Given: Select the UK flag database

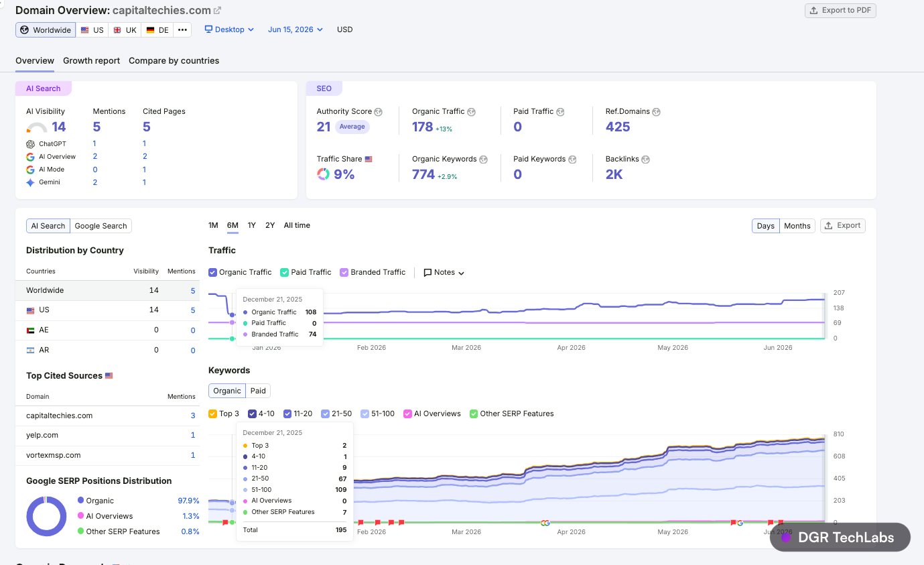Looking at the screenshot, I should (x=125, y=30).
